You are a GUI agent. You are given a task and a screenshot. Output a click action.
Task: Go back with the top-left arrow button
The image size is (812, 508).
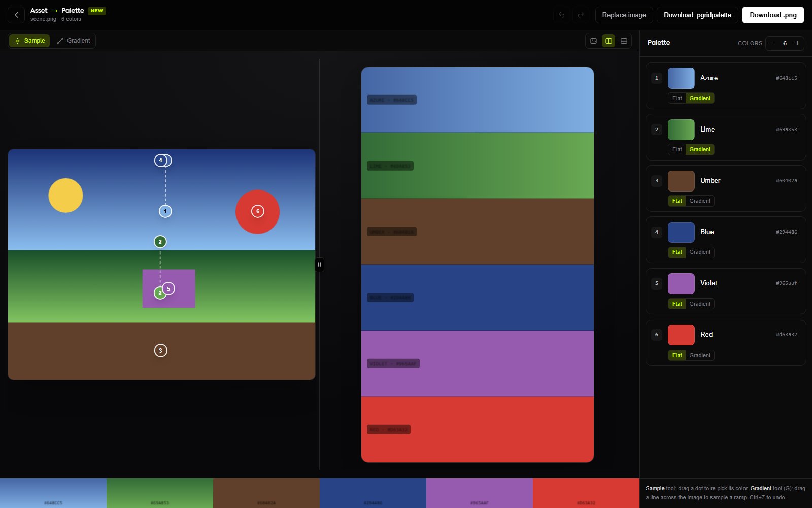click(16, 15)
